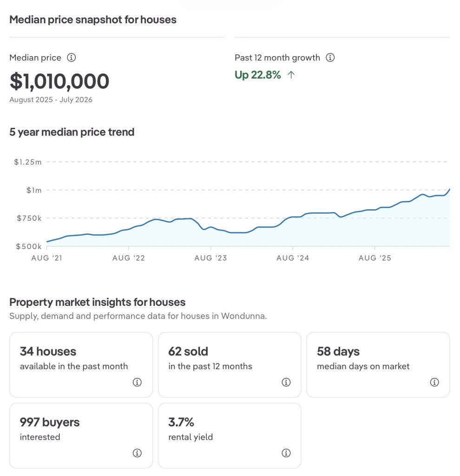Select the AUG '22 axis marker

[x=129, y=258]
